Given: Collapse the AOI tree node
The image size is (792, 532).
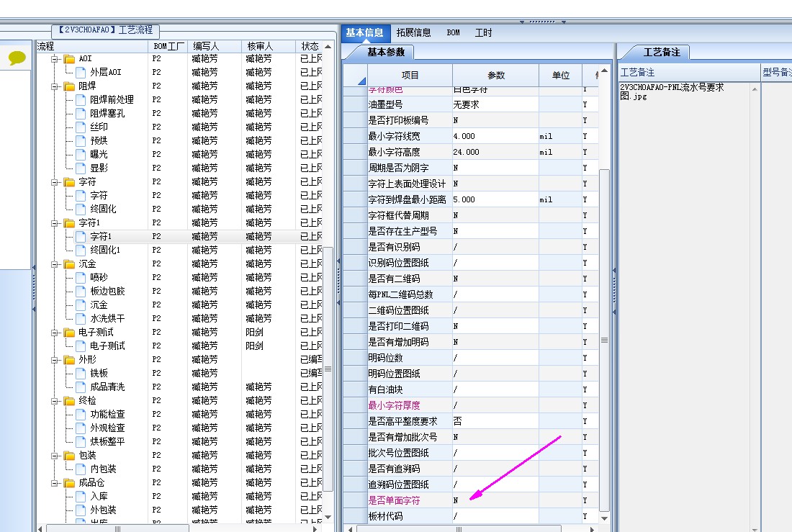Looking at the screenshot, I should tap(55, 59).
